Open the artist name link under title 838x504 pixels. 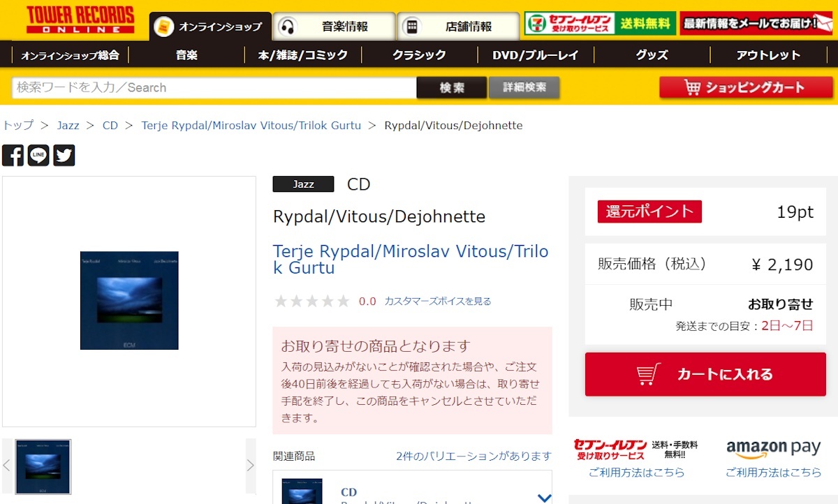click(x=411, y=259)
